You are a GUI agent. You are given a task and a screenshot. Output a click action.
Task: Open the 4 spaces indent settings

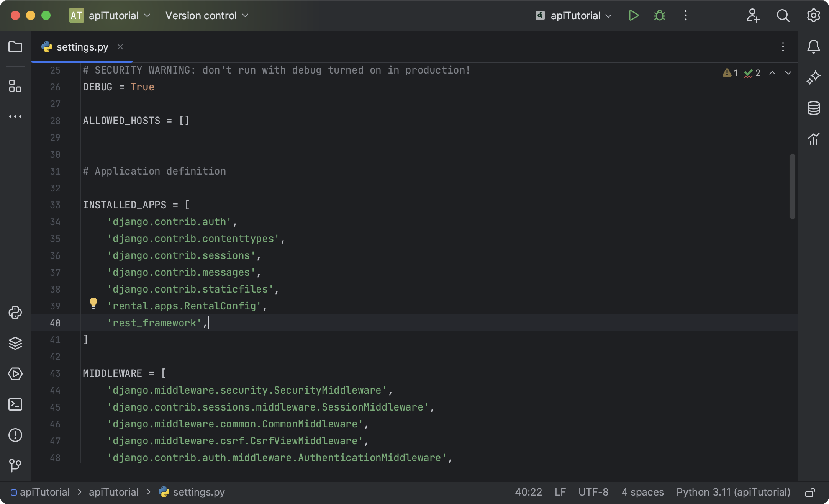pyautogui.click(x=642, y=492)
